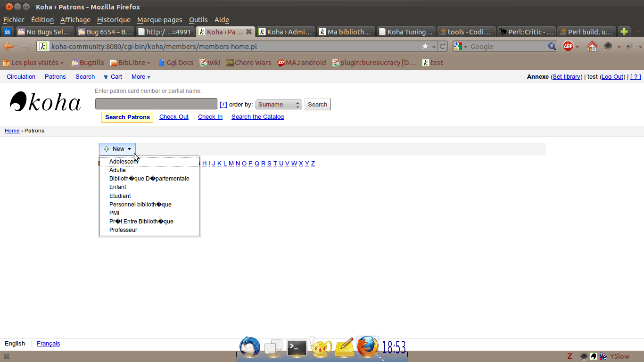Expand the More menu in Koha header
This screenshot has width=644, height=362.
point(140,77)
